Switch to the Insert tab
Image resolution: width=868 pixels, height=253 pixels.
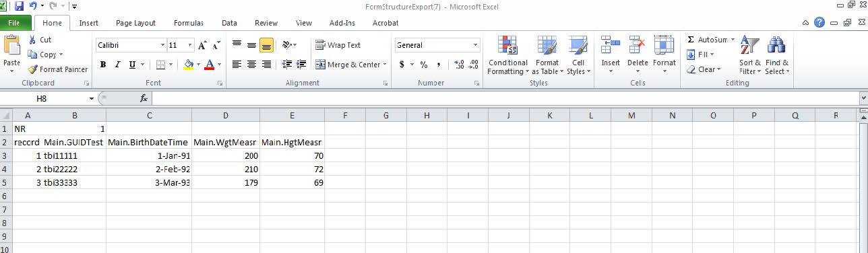pyautogui.click(x=89, y=23)
